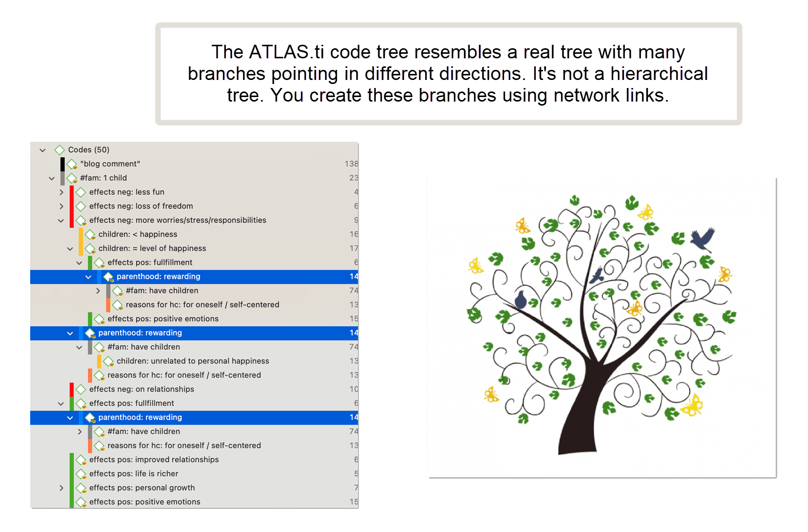Click the black color bar beside "blog comment"
This screenshot has width=808, height=532.
pos(63,164)
